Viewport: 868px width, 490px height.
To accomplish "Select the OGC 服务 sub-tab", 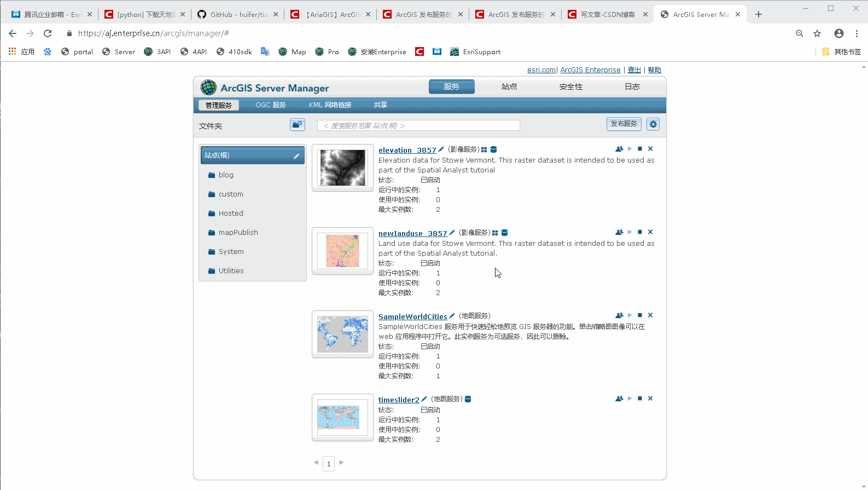I will pyautogui.click(x=271, y=105).
